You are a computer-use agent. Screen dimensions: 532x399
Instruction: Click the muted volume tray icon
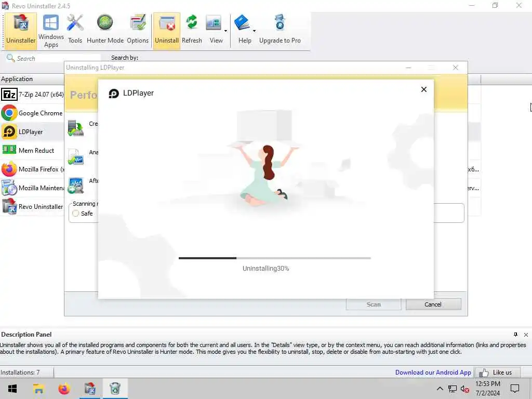click(x=465, y=389)
